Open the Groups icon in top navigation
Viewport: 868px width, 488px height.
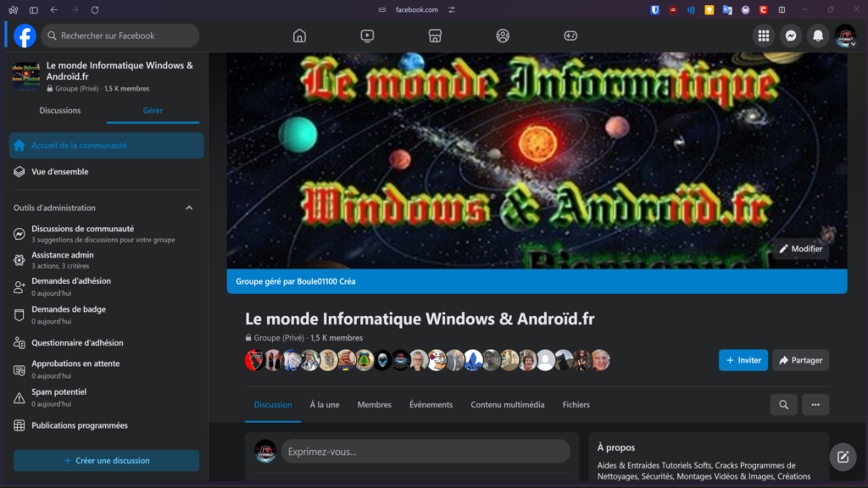[x=503, y=36]
